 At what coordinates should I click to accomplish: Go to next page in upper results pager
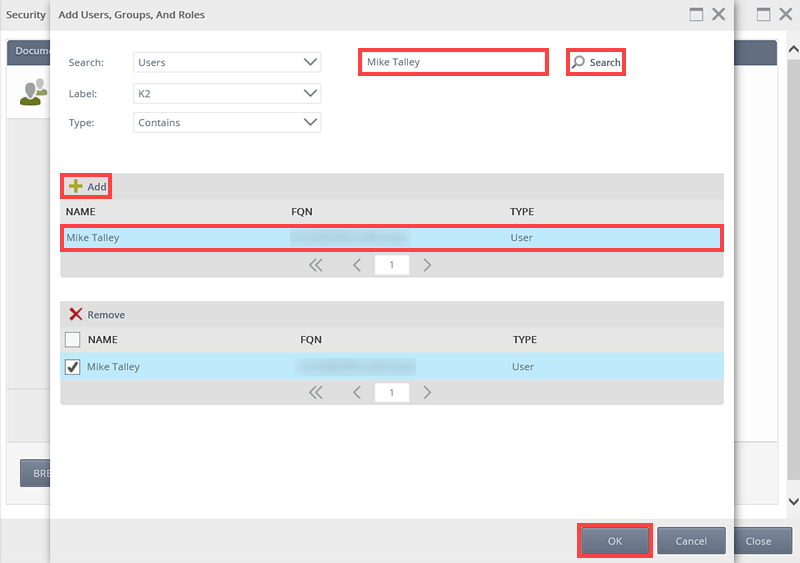pyautogui.click(x=427, y=265)
